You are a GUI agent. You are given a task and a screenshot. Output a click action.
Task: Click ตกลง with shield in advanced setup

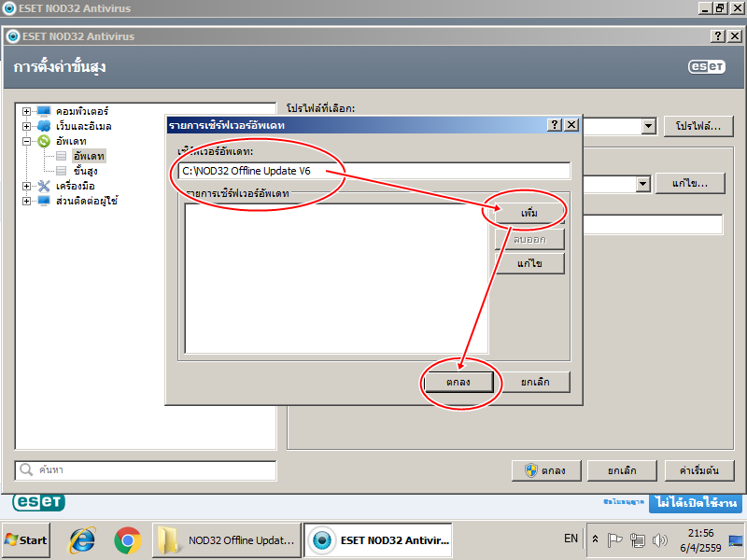(x=546, y=470)
